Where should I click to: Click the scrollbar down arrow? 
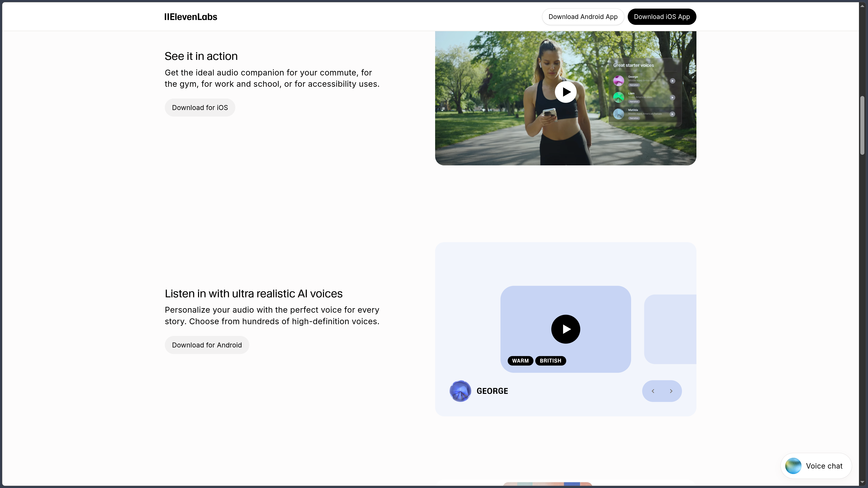(862, 482)
